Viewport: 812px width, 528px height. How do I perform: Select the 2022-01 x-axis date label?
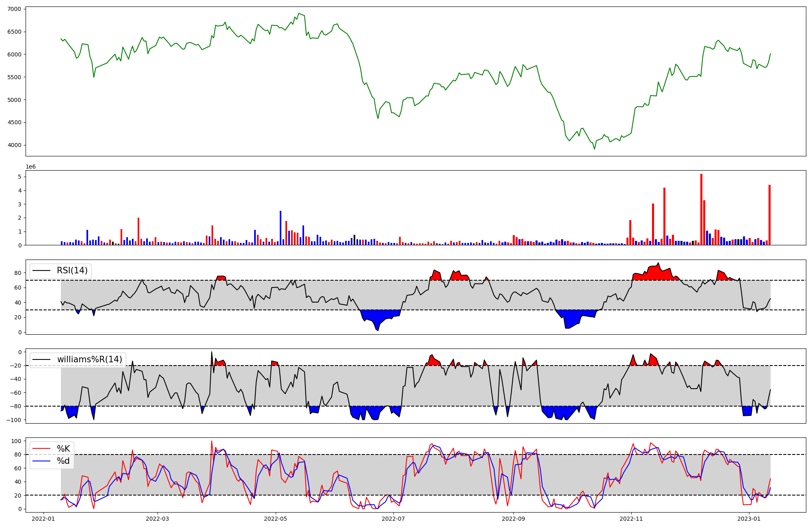(x=43, y=519)
